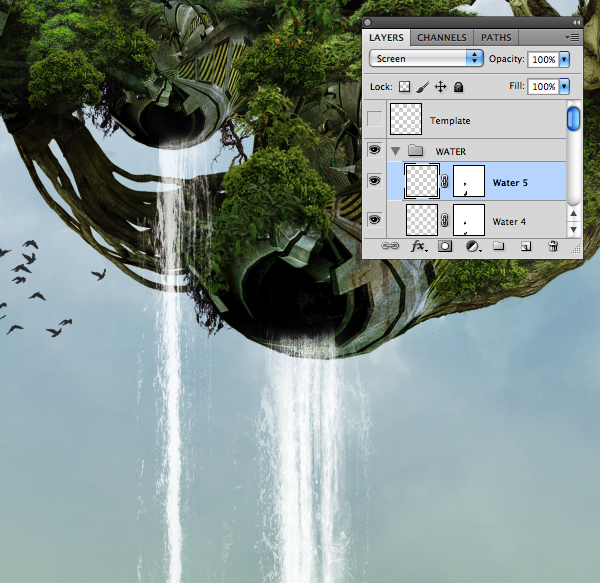Click the layers list scrollbar thumb

tap(573, 119)
